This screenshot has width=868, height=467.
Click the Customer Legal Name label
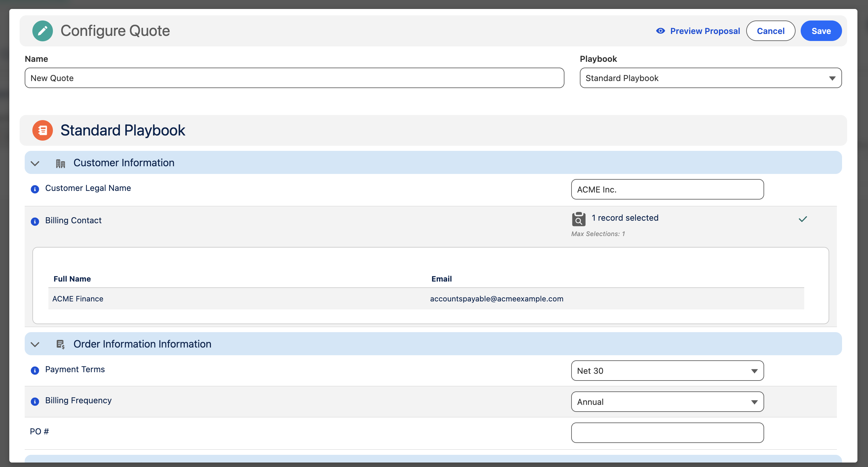[x=88, y=188]
